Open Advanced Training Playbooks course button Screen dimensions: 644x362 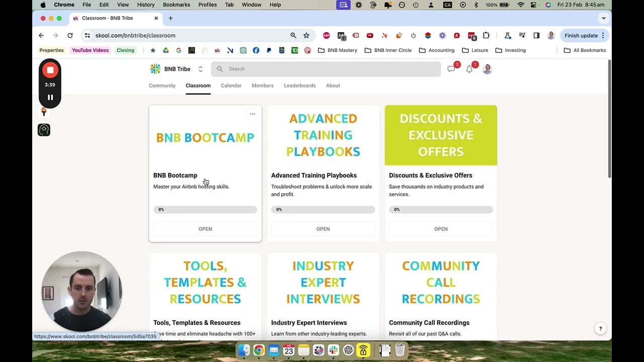pos(323,229)
